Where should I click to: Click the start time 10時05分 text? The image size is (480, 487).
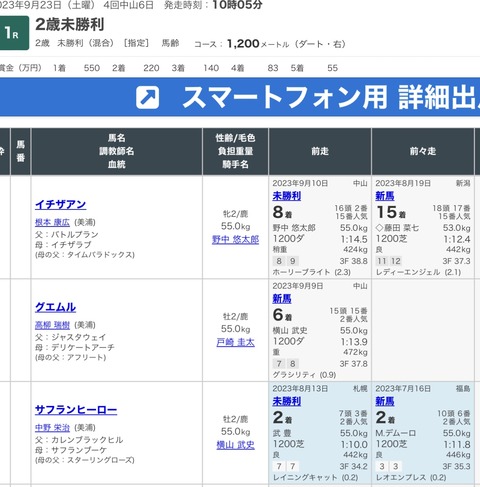point(237,5)
